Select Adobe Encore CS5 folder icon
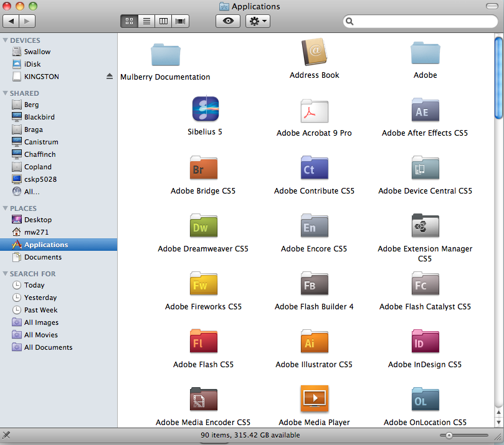504x445 pixels. (x=314, y=225)
